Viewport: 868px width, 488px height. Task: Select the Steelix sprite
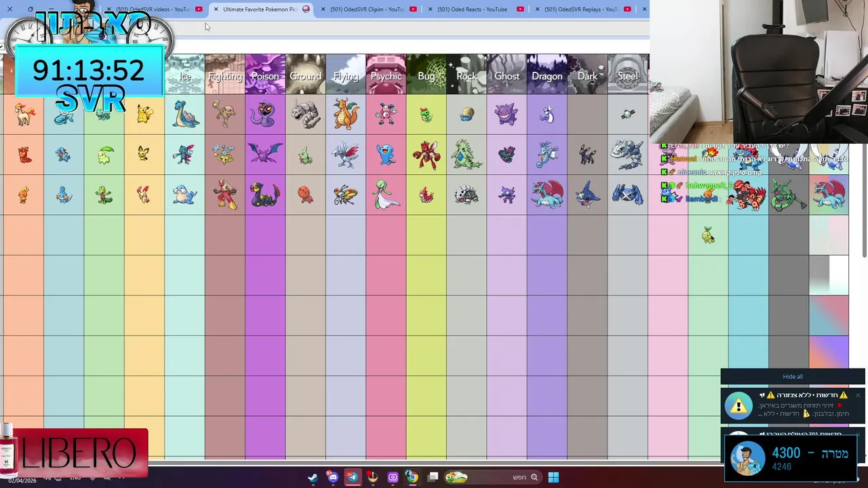627,155
